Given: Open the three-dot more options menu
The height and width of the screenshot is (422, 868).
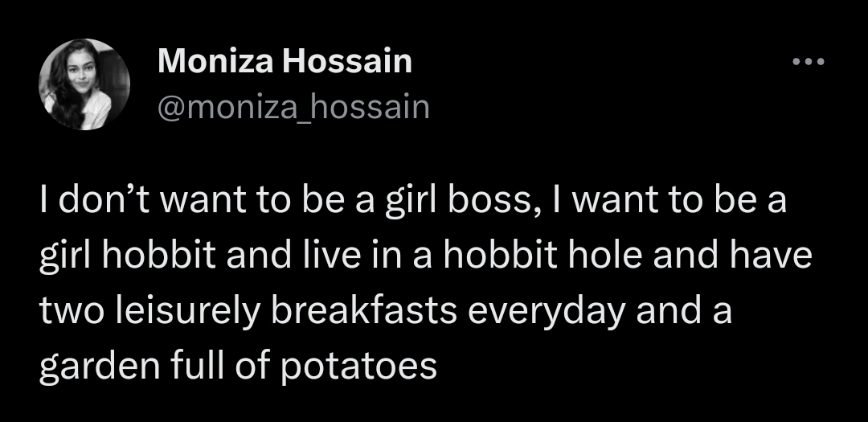Looking at the screenshot, I should pos(808,62).
